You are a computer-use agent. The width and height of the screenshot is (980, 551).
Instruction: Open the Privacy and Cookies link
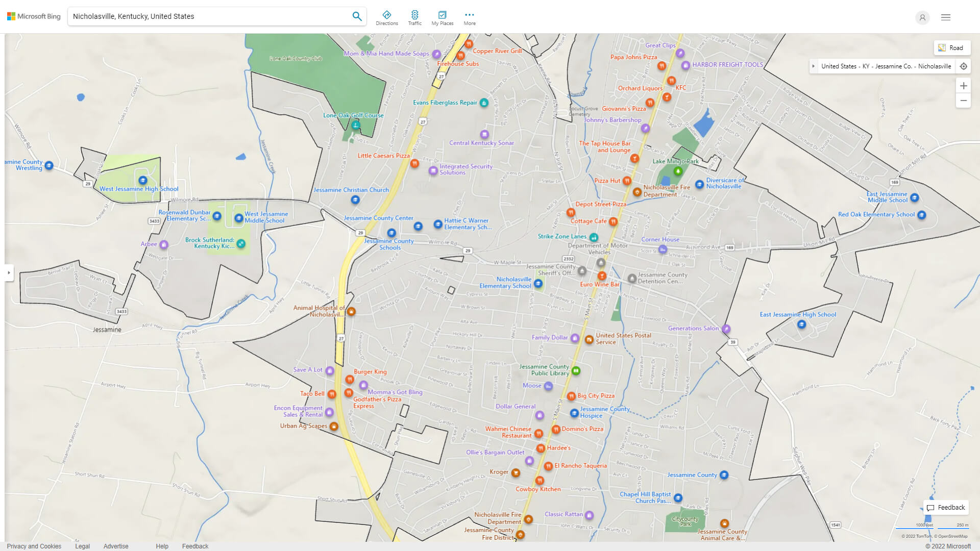point(34,546)
